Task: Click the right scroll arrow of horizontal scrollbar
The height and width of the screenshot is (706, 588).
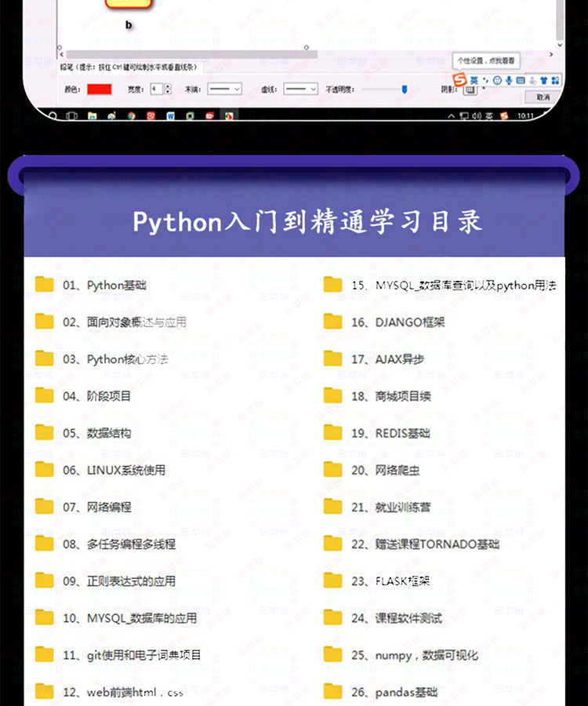Action: pos(551,54)
